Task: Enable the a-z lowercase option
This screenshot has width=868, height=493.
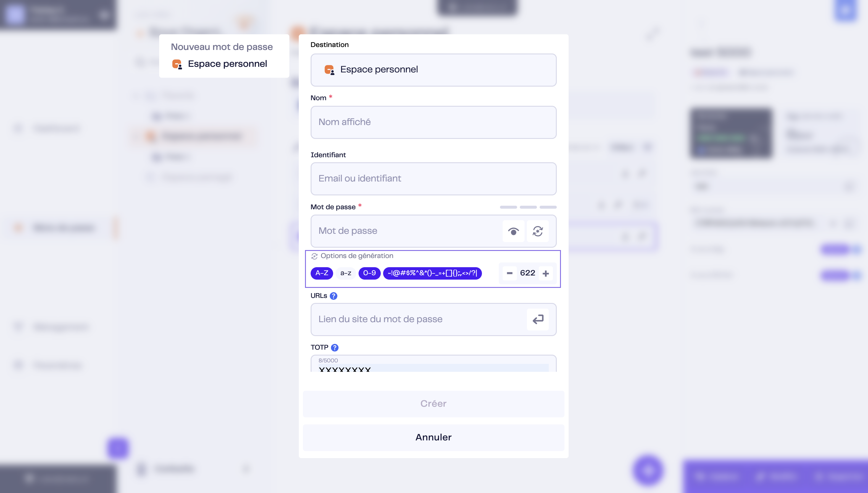Action: [346, 273]
